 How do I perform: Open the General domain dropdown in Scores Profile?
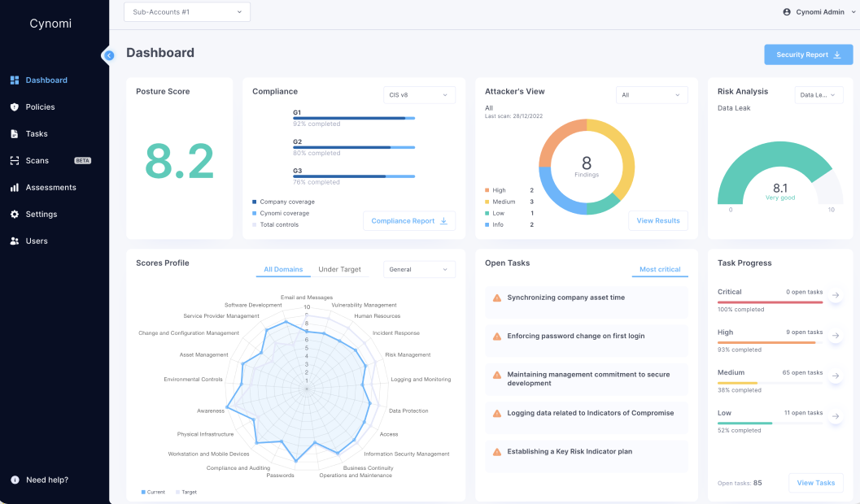(419, 268)
